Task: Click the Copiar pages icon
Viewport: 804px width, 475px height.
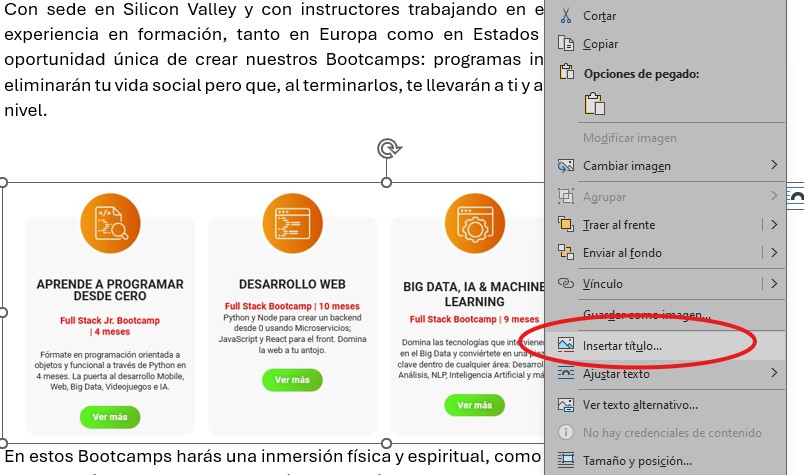Action: coord(566,44)
